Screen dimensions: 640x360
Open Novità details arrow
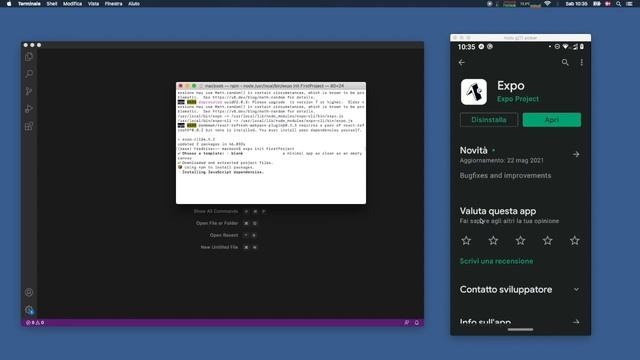click(x=576, y=154)
